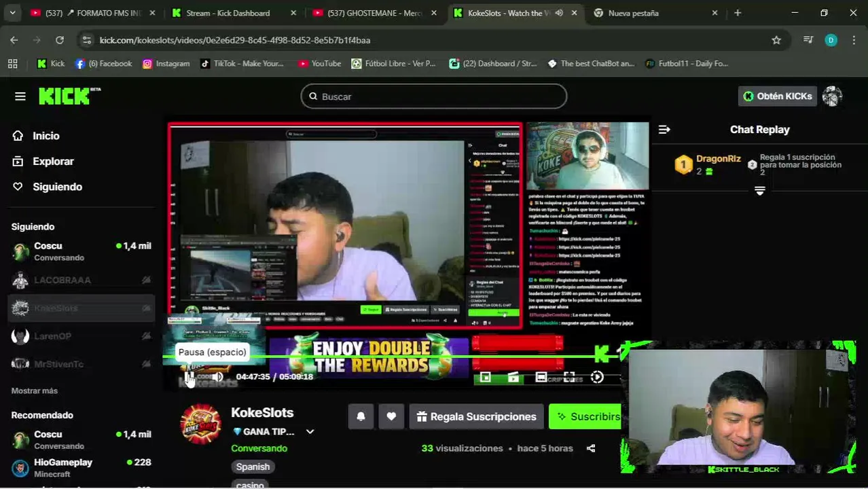Go back in the browser
The image size is (868, 489).
pyautogui.click(x=14, y=40)
